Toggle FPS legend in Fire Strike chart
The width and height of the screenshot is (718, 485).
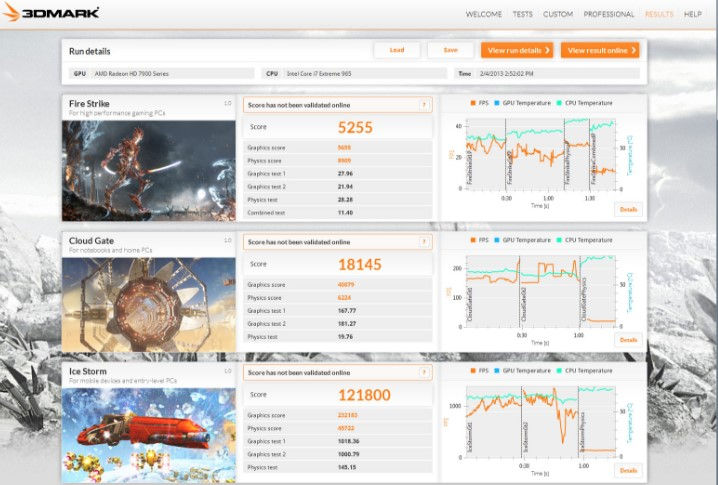[479, 103]
